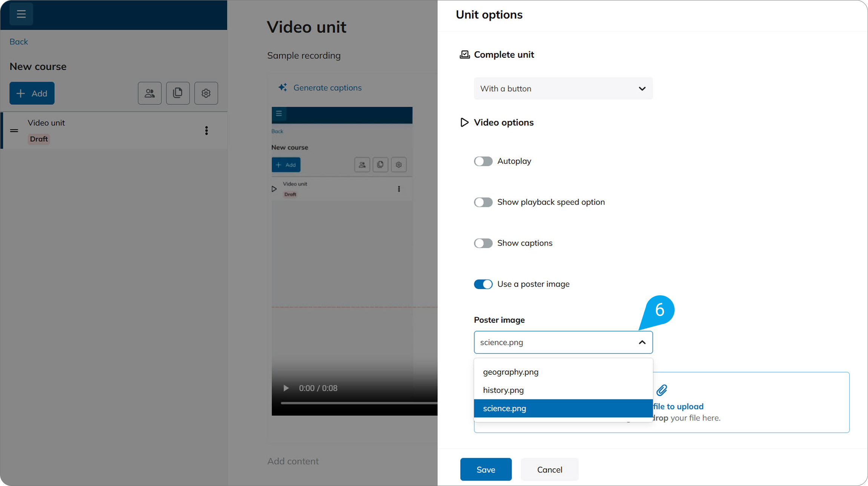
Task: Open the hamburger menu icon
Action: point(21,14)
